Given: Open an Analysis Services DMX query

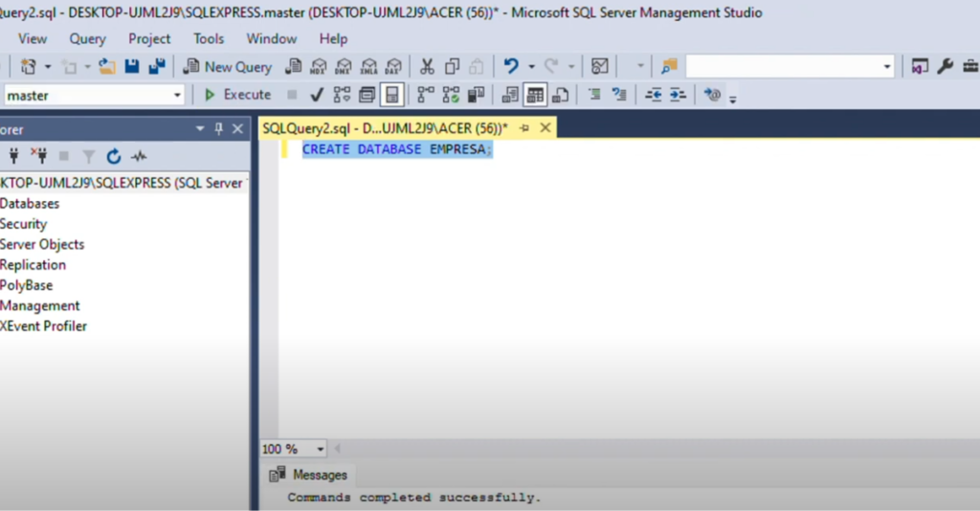Looking at the screenshot, I should pos(344,66).
